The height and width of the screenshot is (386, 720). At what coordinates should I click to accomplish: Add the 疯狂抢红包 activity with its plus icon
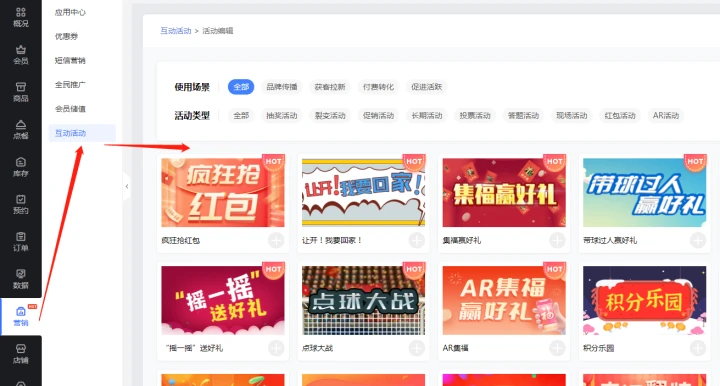coord(276,240)
